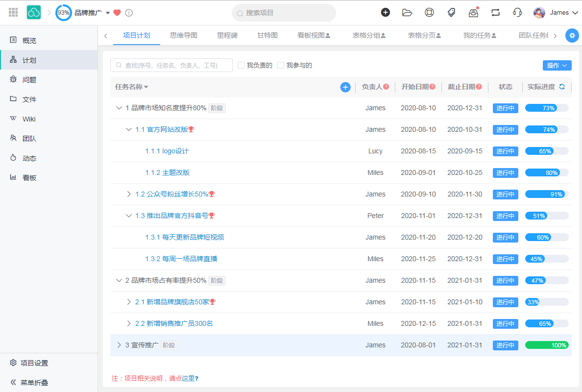Refresh 实际进度 using the refresh icon

coord(561,87)
